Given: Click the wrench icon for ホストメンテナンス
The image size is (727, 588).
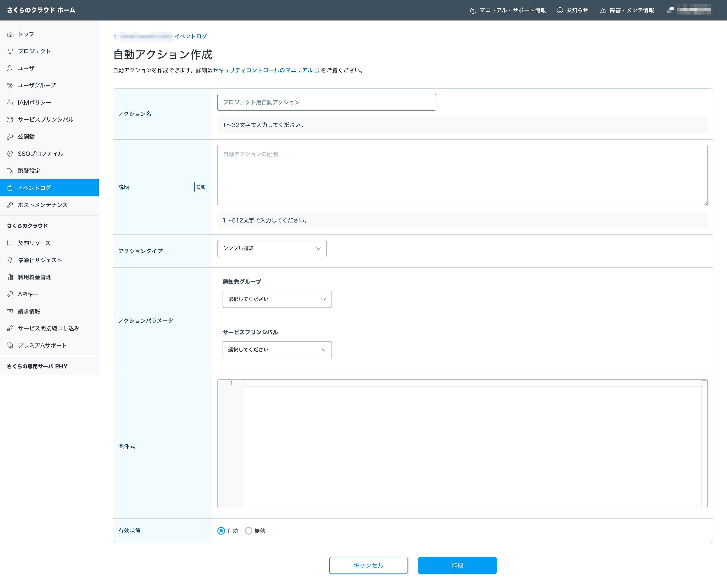Looking at the screenshot, I should tap(10, 205).
